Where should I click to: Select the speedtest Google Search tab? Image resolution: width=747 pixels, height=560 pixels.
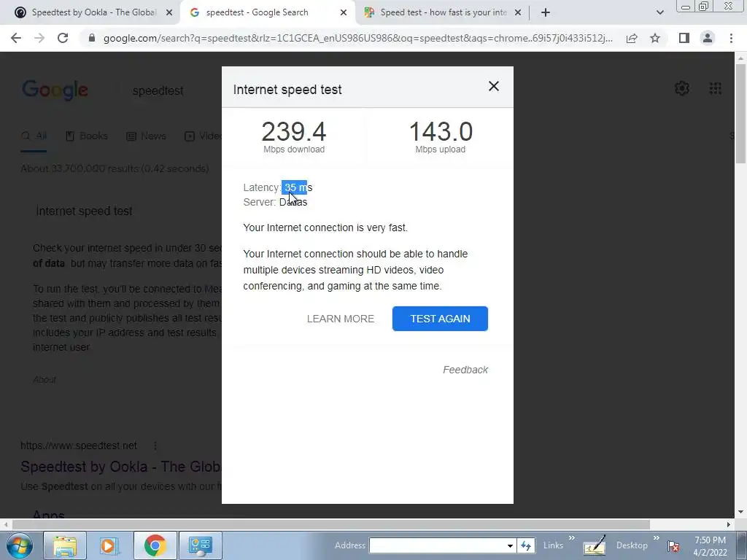(256, 12)
